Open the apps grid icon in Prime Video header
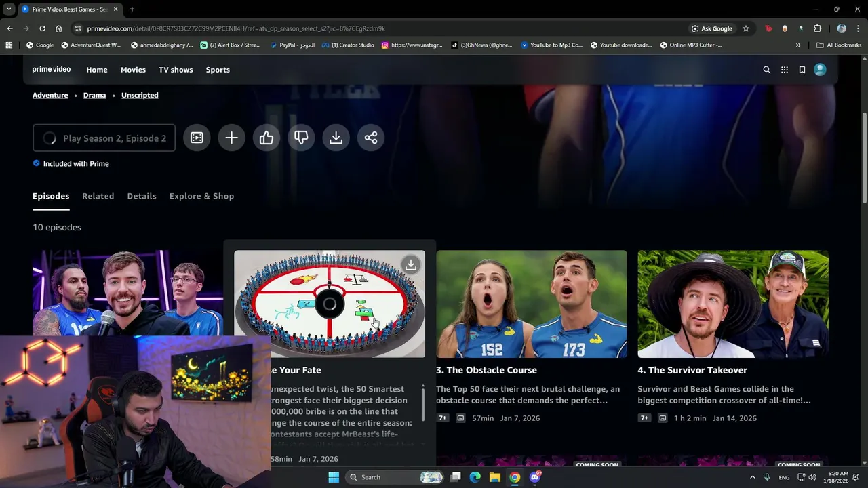The height and width of the screenshot is (488, 868). point(785,70)
